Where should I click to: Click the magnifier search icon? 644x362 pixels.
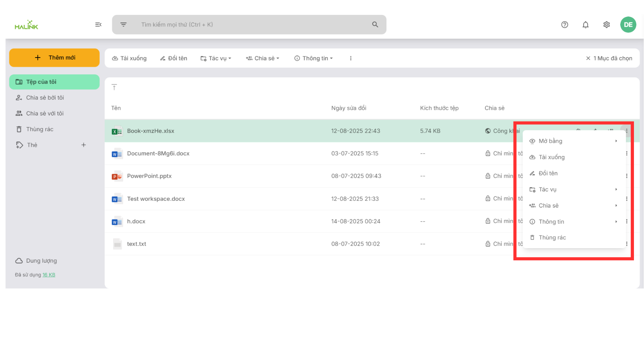pos(375,25)
